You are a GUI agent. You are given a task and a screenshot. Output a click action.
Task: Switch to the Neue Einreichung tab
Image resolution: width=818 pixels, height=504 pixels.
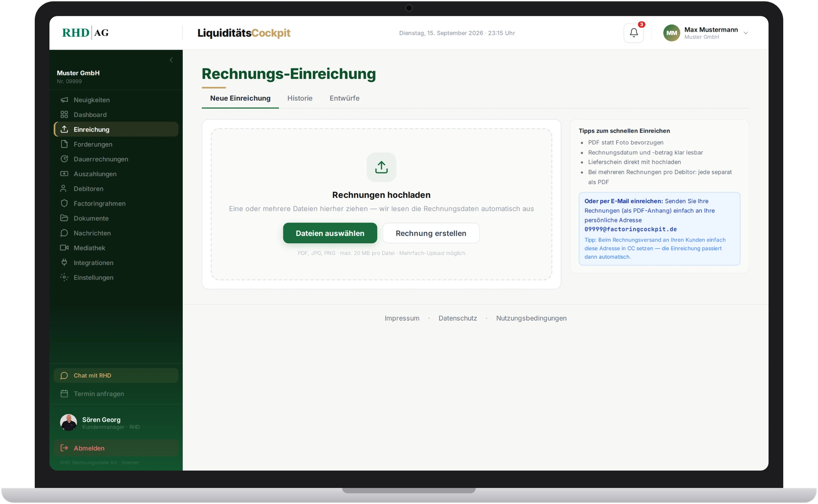tap(240, 98)
